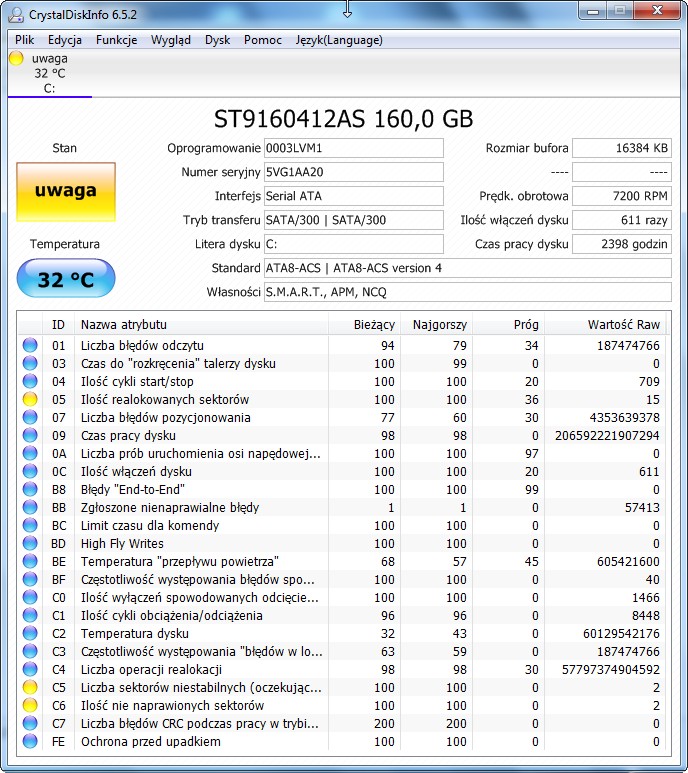This screenshot has height=773, width=688.
Task: Open the Wygląd menu
Action: [171, 40]
